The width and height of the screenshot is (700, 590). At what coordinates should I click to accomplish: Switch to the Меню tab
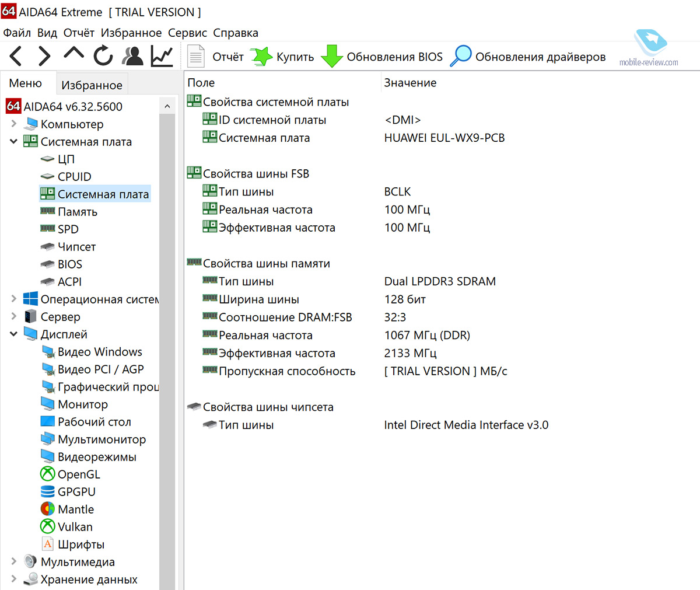[x=26, y=83]
